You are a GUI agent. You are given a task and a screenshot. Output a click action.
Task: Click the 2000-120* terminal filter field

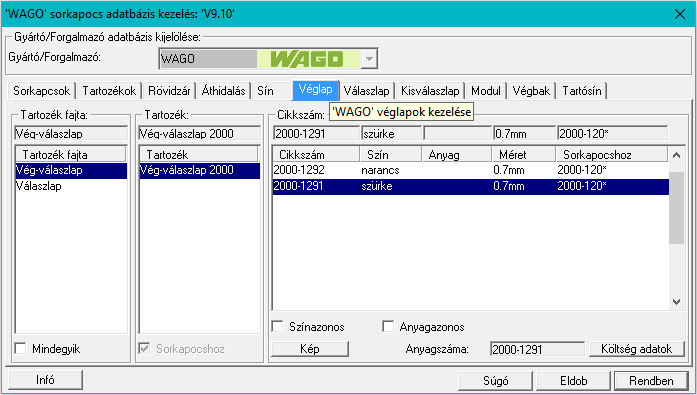613,134
